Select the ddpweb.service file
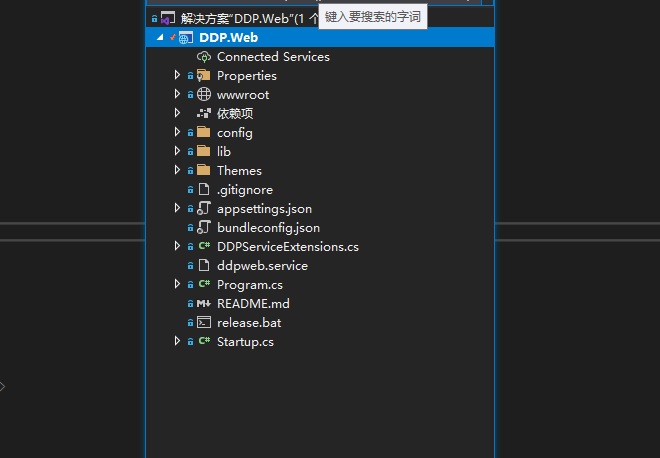The width and height of the screenshot is (660, 458). (x=262, y=266)
